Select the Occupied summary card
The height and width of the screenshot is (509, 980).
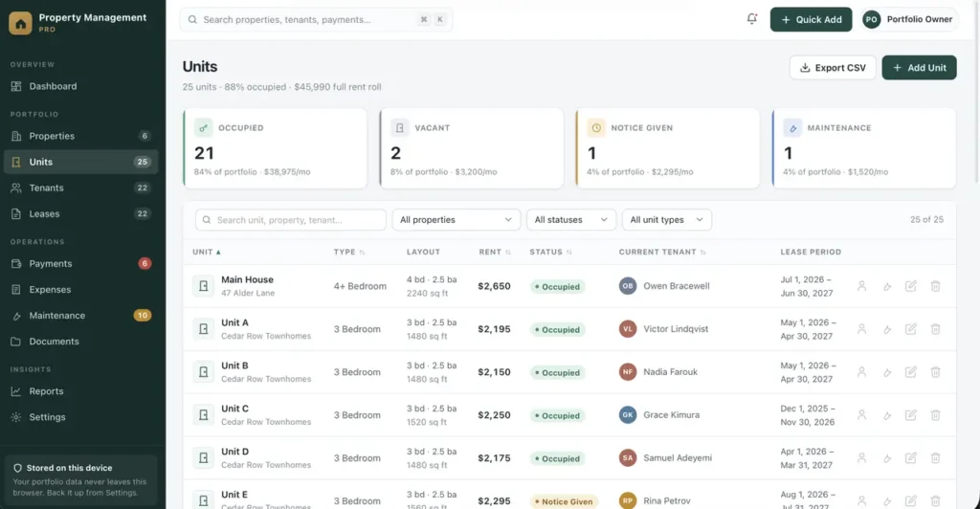tap(275, 148)
